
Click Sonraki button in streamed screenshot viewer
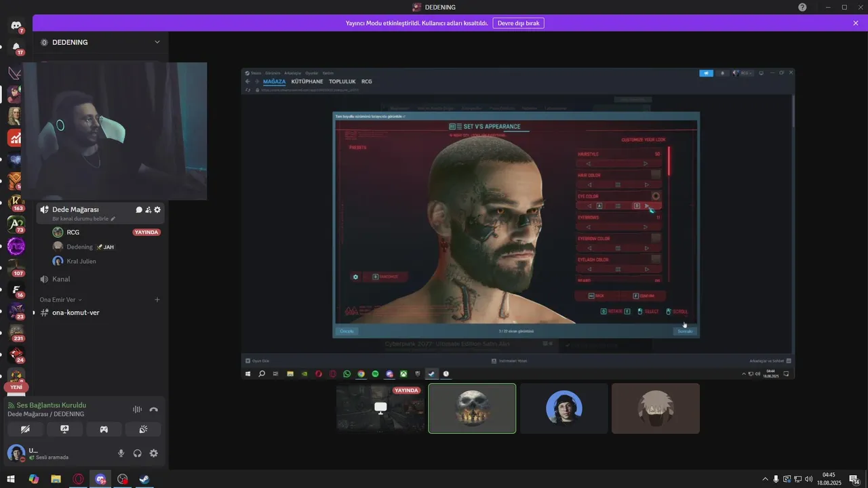coord(685,331)
